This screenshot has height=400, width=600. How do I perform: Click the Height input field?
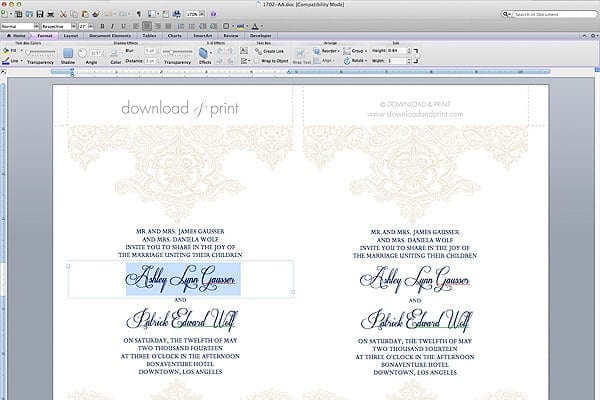396,51
